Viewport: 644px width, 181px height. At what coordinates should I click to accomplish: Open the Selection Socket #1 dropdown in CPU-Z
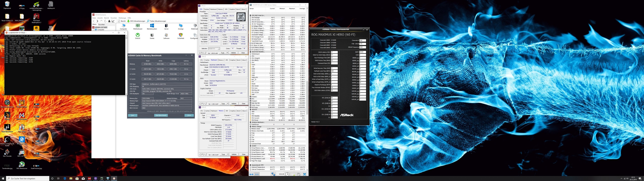pos(214,48)
